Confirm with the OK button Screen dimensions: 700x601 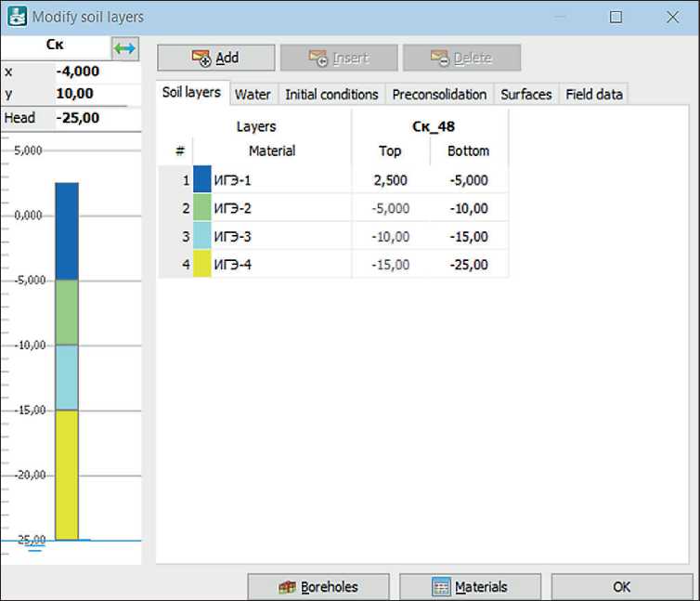pyautogui.click(x=621, y=587)
